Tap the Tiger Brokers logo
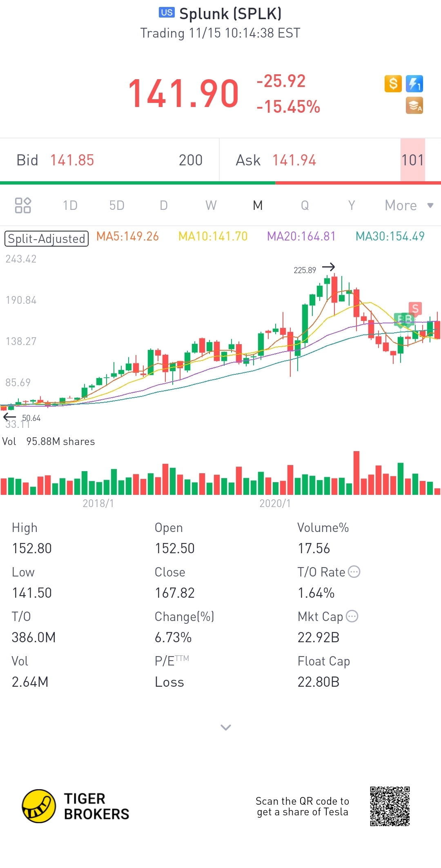 pyautogui.click(x=76, y=806)
